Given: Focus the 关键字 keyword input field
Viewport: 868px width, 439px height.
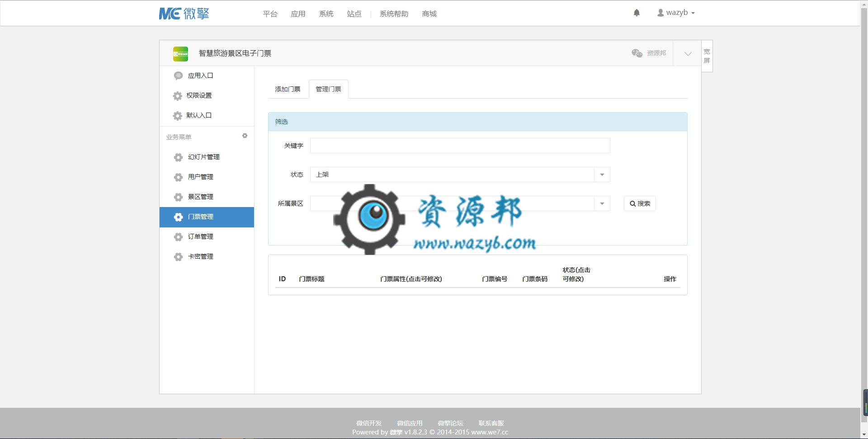Looking at the screenshot, I should click(460, 146).
